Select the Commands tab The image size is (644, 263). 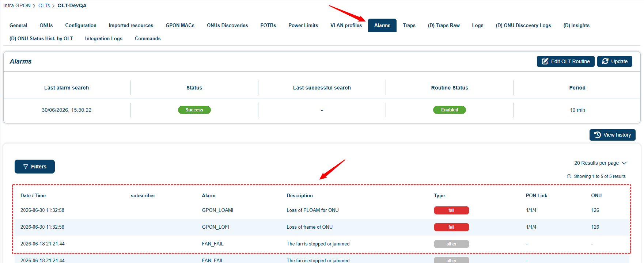pyautogui.click(x=148, y=38)
